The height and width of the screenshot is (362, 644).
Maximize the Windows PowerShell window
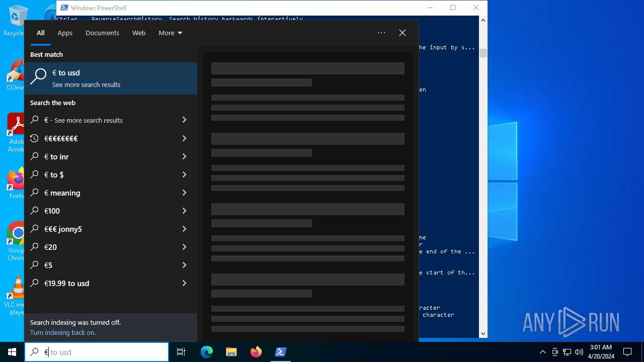(453, 8)
